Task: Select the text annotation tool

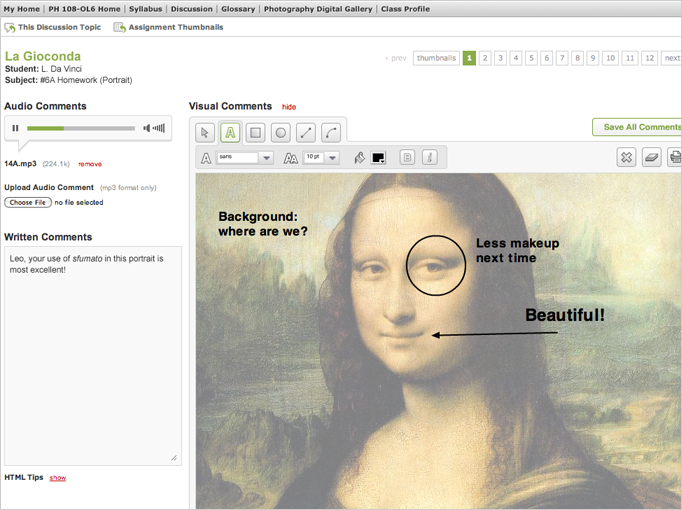Action: 230,132
